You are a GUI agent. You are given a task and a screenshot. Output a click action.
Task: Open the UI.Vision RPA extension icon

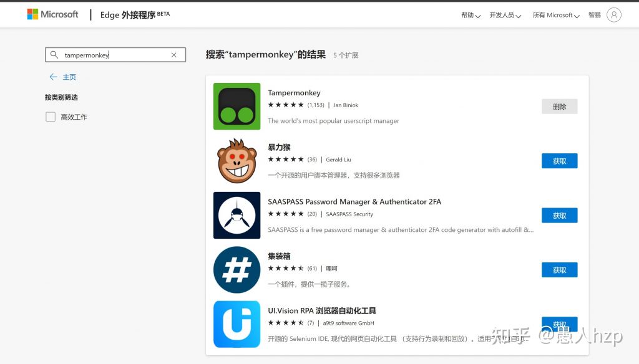click(x=237, y=324)
